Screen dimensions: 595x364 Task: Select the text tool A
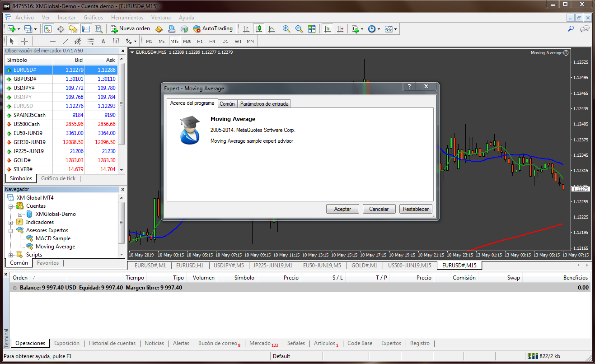point(103,41)
